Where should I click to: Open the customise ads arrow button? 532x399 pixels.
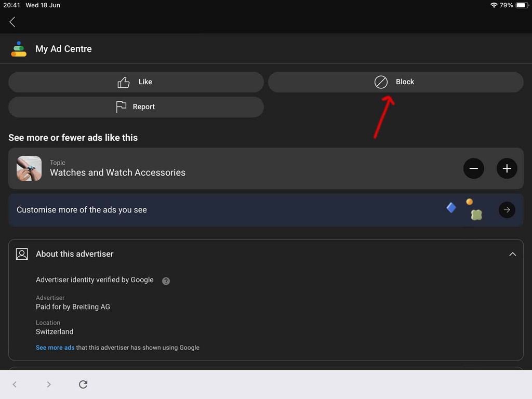(507, 210)
